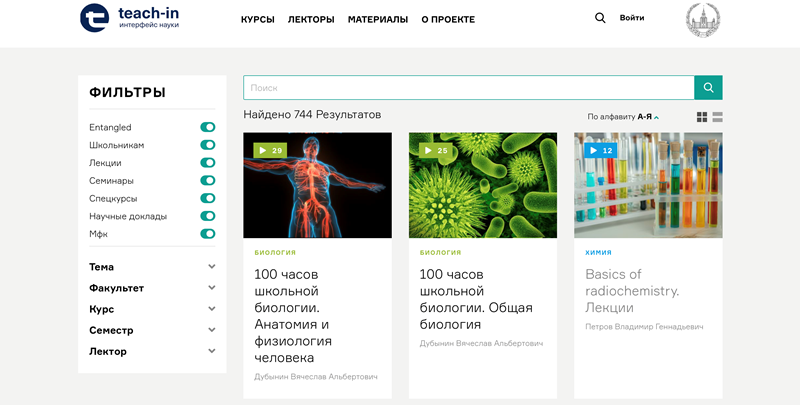Open search via header magnifier icon
This screenshot has width=800, height=405.
(x=600, y=18)
